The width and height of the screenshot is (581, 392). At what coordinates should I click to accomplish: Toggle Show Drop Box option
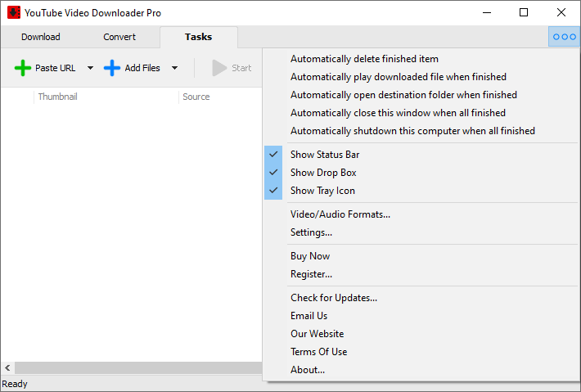coord(421,173)
